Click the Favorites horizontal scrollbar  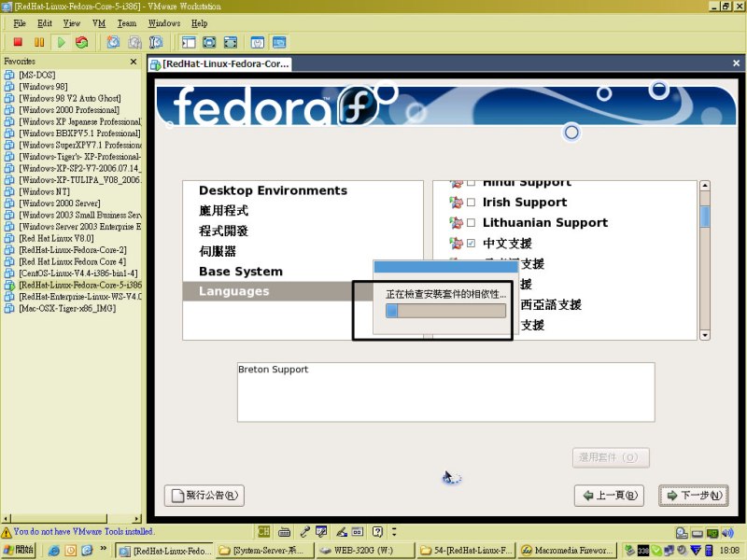[72, 518]
